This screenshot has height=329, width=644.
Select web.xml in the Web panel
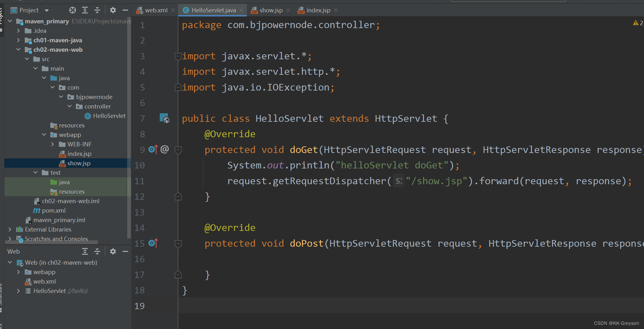pyautogui.click(x=45, y=281)
